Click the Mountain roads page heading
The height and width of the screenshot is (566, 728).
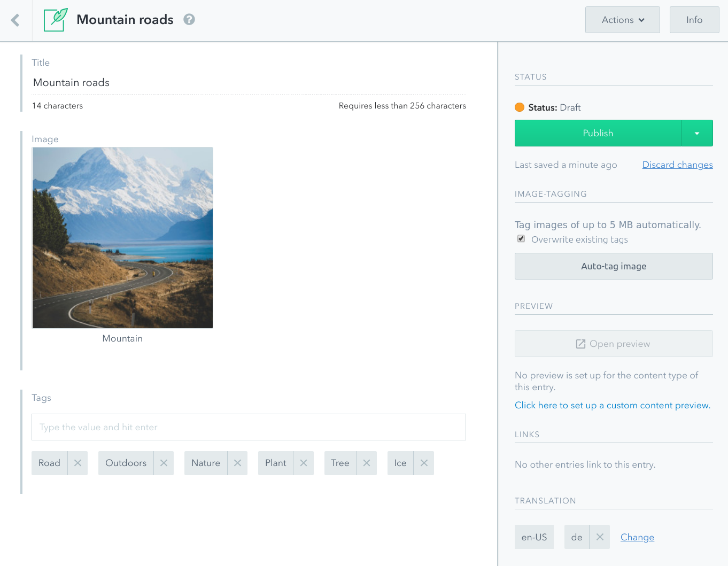125,20
